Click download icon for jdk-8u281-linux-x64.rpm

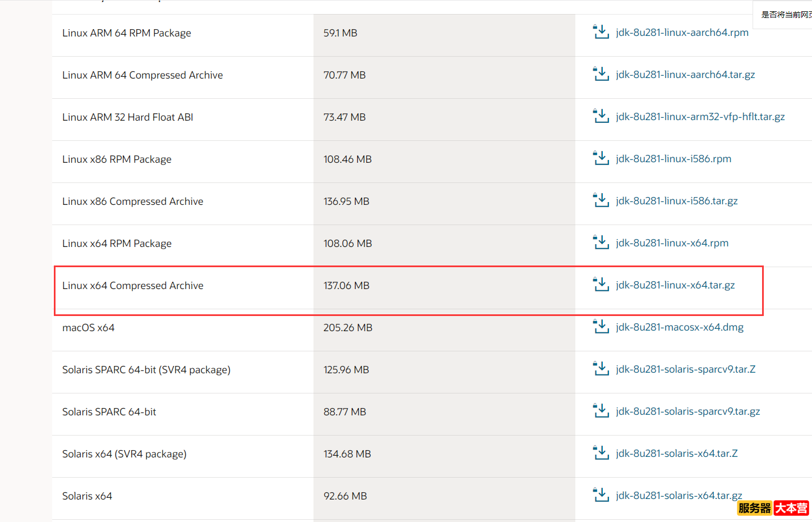coord(601,242)
